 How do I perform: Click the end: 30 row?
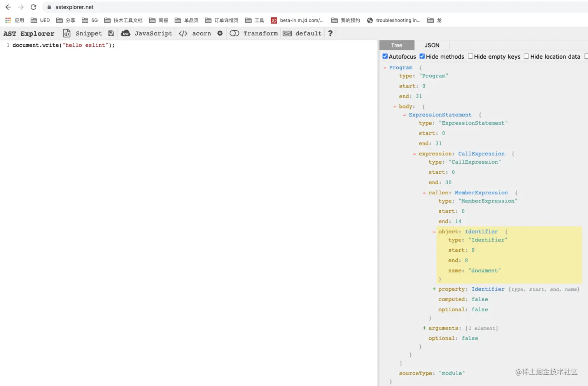440,182
